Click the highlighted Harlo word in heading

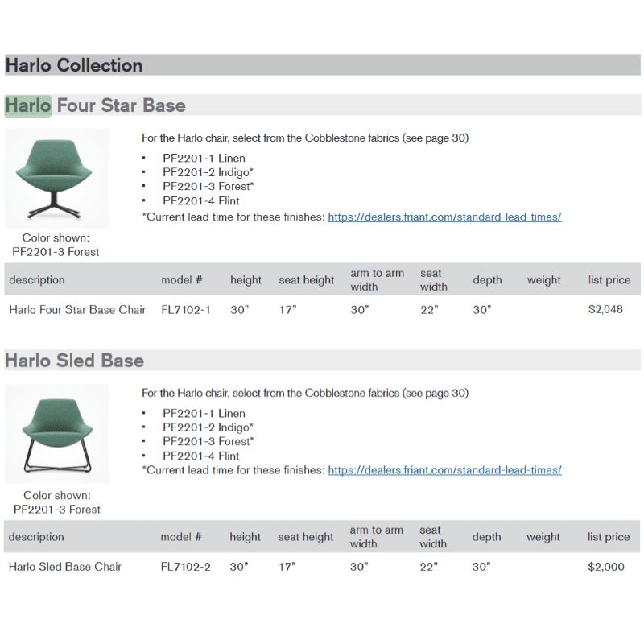pyautogui.click(x=28, y=105)
